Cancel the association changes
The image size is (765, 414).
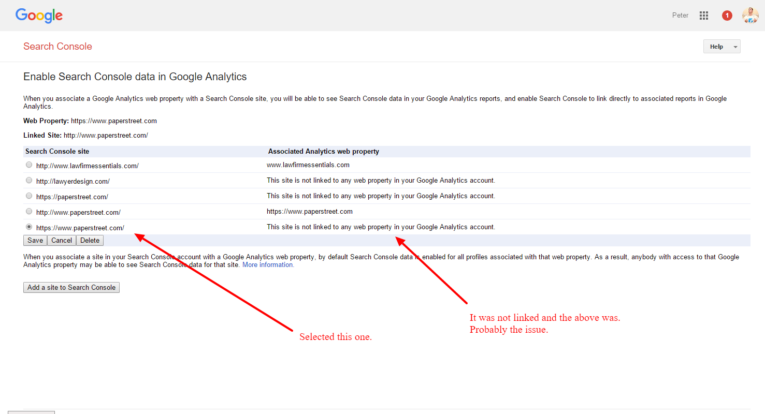tap(61, 240)
